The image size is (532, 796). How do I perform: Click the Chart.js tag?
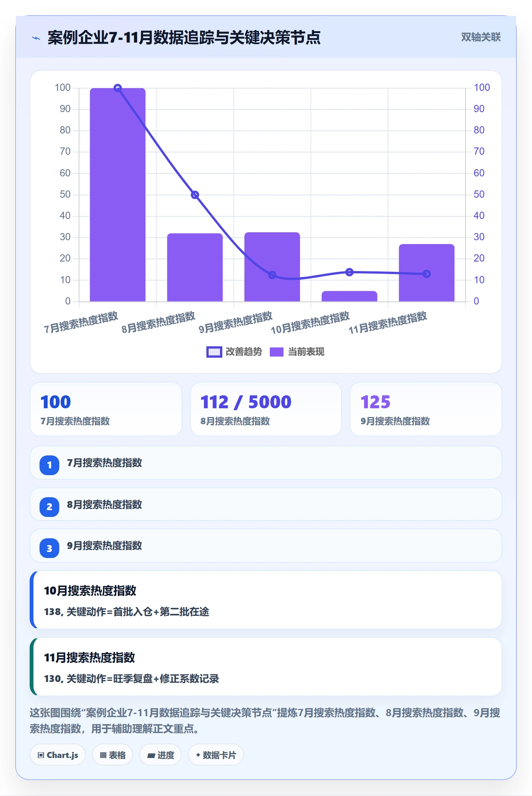pyautogui.click(x=58, y=755)
